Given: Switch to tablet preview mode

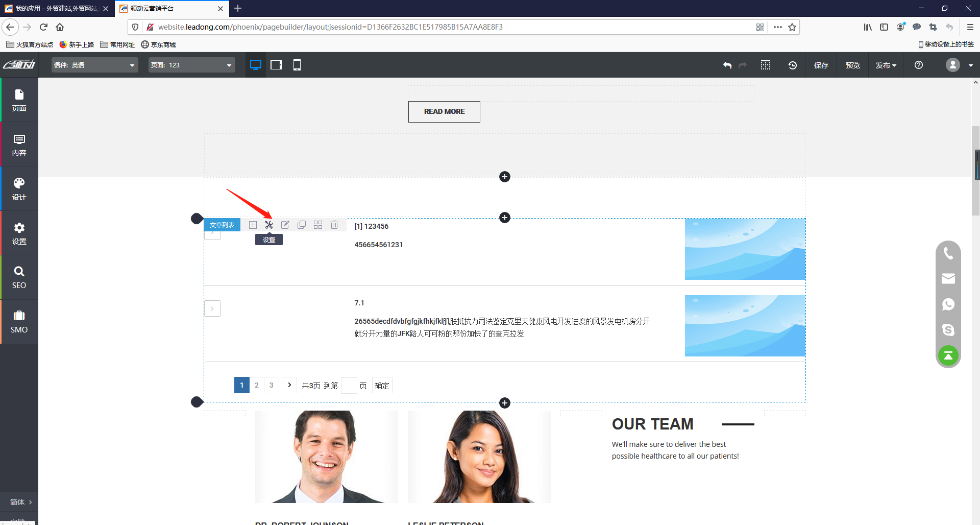Looking at the screenshot, I should pyautogui.click(x=276, y=65).
